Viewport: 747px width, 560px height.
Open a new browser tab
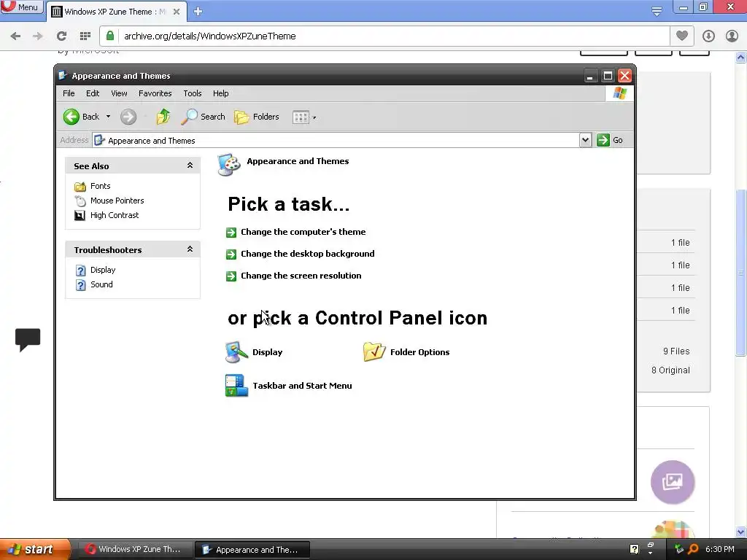point(198,12)
